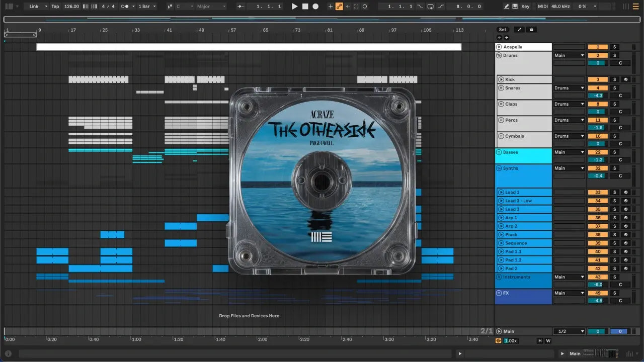Open the 1 Bar quantization dropdown
The width and height of the screenshot is (644, 362).
pyautogui.click(x=147, y=7)
